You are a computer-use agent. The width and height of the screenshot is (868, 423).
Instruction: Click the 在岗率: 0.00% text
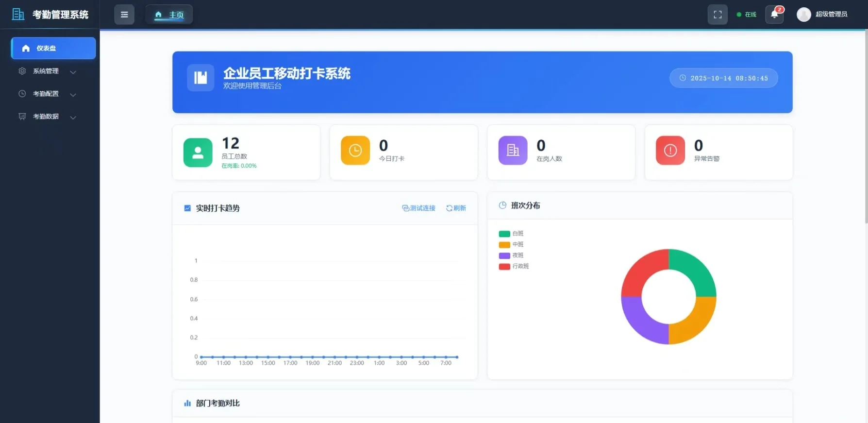point(239,166)
